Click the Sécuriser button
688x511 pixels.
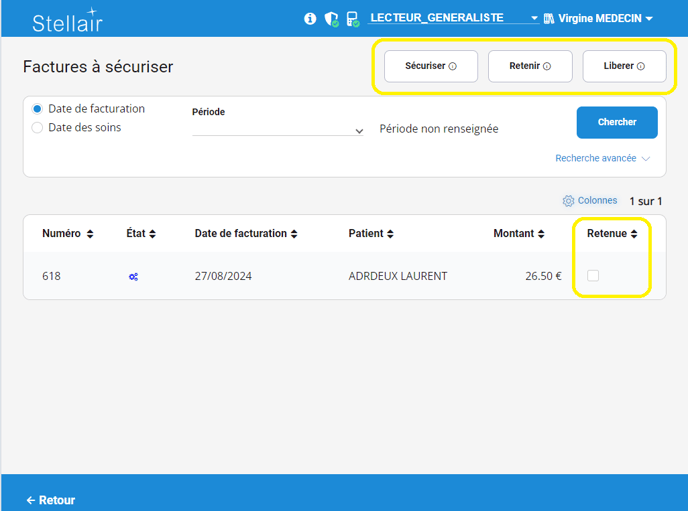pos(431,66)
